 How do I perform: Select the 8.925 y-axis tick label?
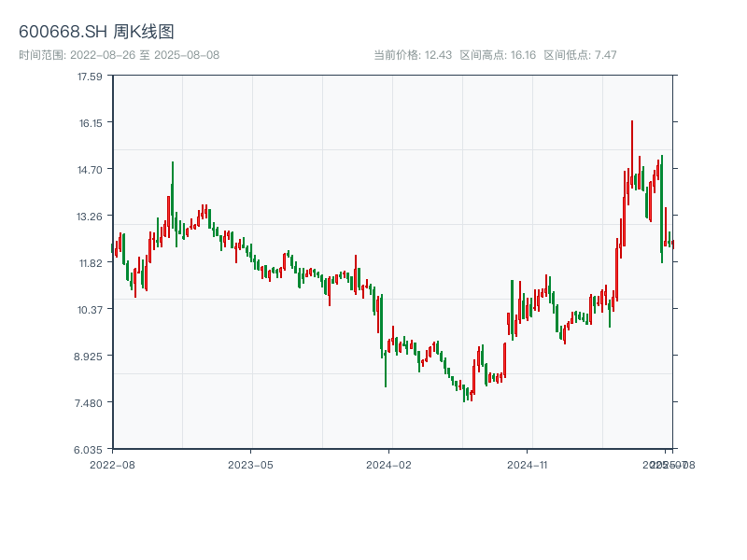90,357
